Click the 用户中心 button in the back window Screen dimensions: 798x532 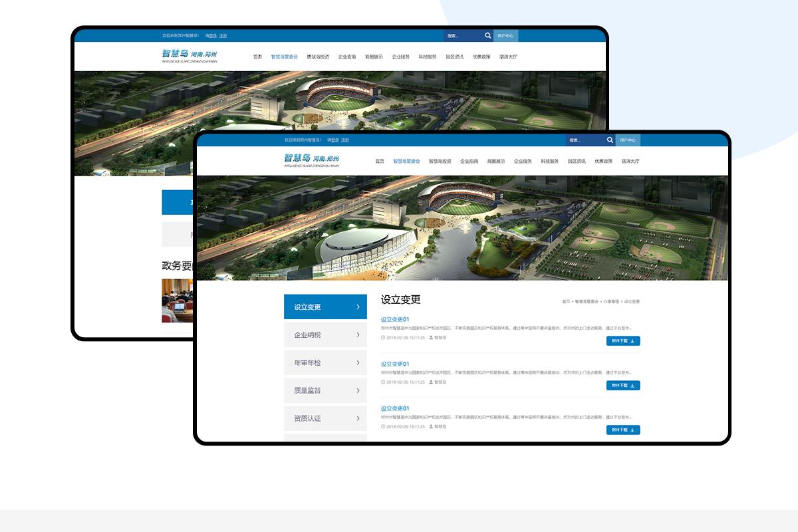point(506,36)
